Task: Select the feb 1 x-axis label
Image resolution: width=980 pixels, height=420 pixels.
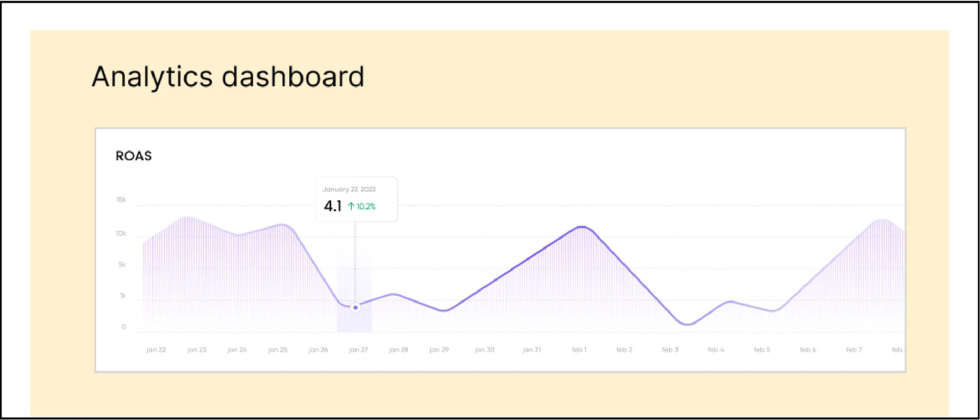Action: [579, 350]
